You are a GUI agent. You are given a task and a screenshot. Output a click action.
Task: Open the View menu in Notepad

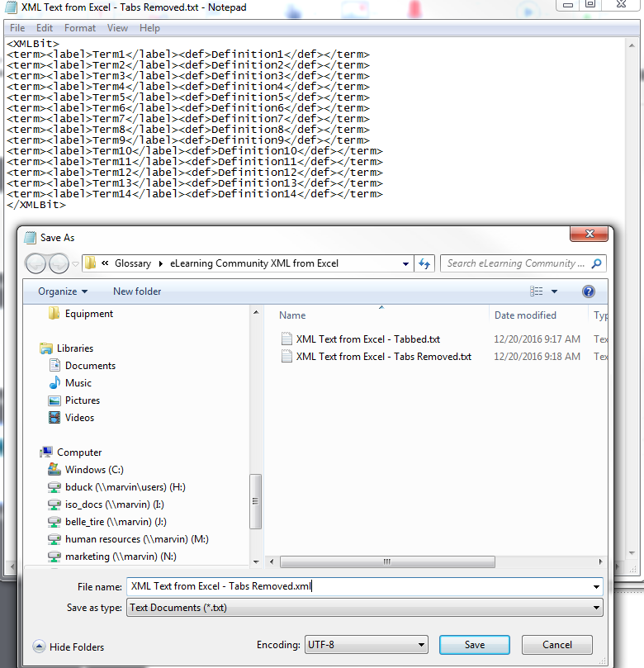[x=117, y=28]
